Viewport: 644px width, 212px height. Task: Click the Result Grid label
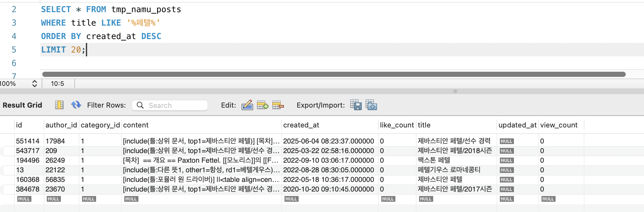pos(22,105)
